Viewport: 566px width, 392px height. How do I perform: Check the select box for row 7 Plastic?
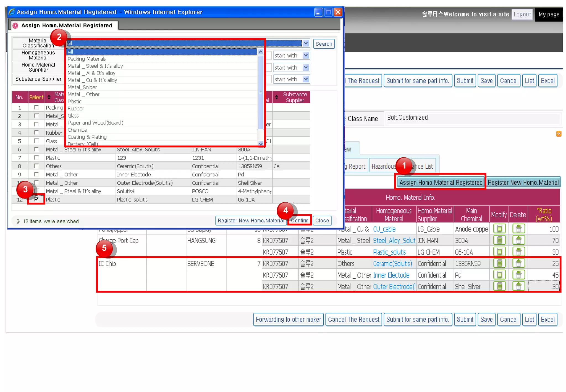point(36,158)
